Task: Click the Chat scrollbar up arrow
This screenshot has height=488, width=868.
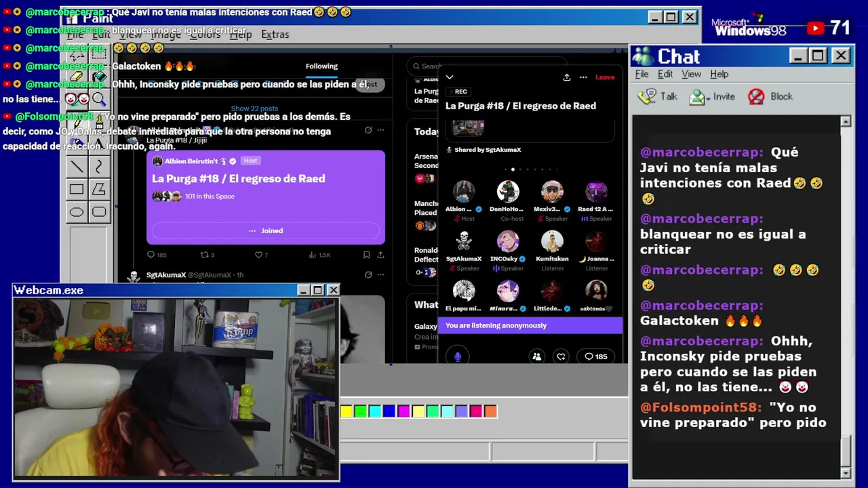Action: click(845, 121)
